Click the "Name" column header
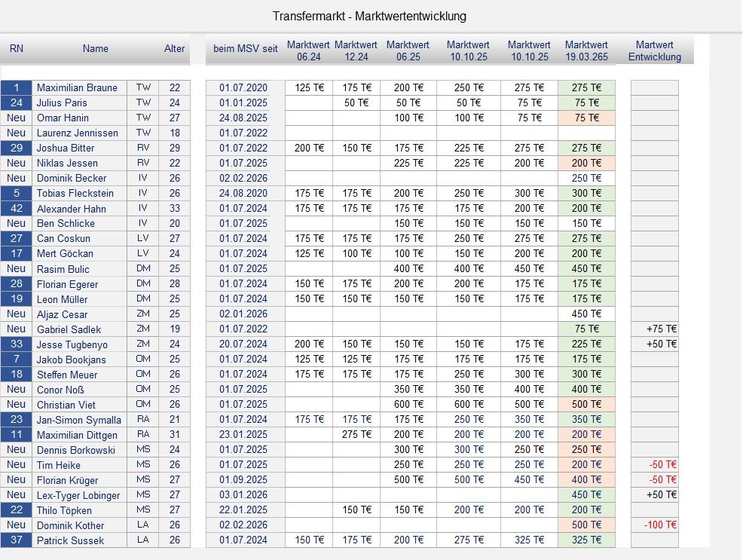The image size is (743, 560). 96,49
